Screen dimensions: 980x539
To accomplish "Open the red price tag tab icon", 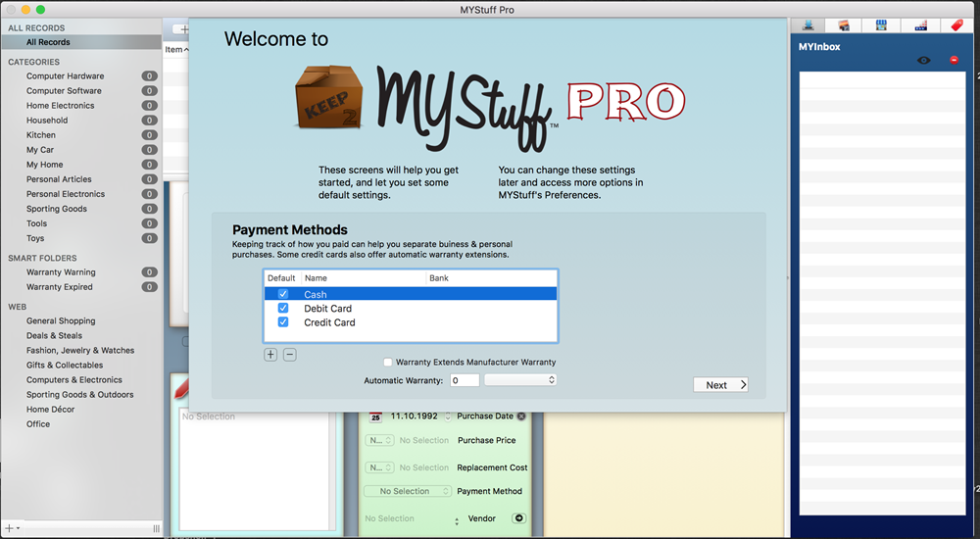I will [x=956, y=25].
